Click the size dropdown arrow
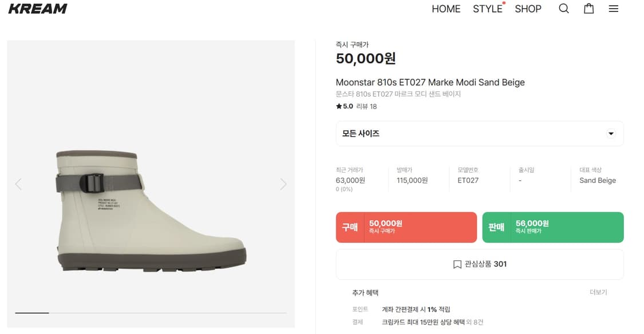 (611, 134)
